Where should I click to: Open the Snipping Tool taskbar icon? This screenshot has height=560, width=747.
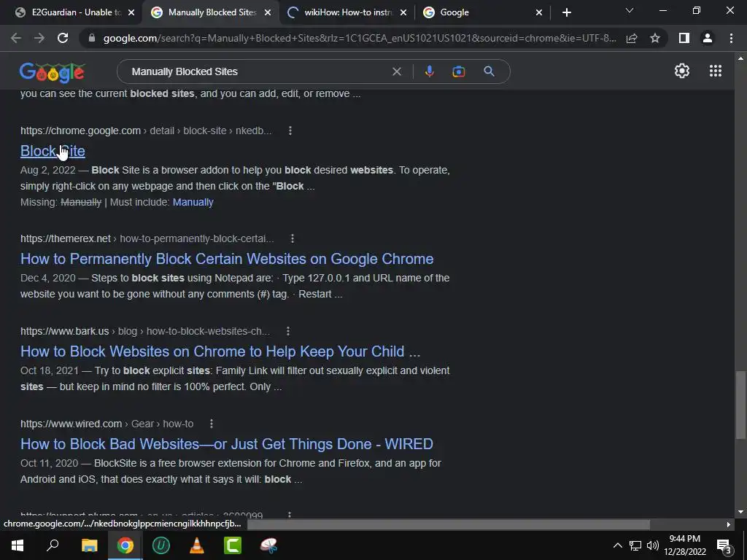(x=268, y=545)
